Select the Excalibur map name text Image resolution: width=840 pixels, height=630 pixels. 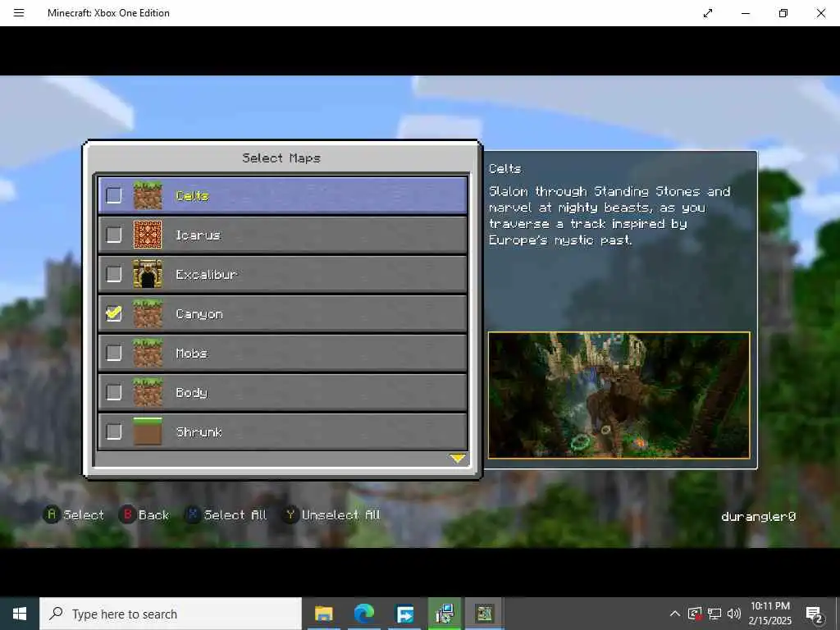[206, 274]
